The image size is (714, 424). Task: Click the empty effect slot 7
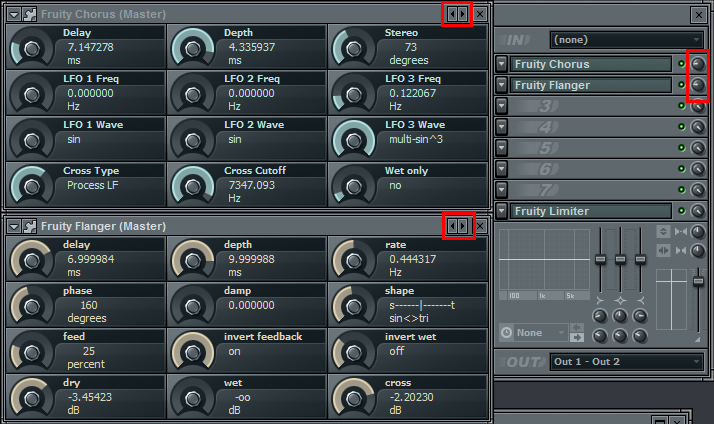pyautogui.click(x=591, y=190)
